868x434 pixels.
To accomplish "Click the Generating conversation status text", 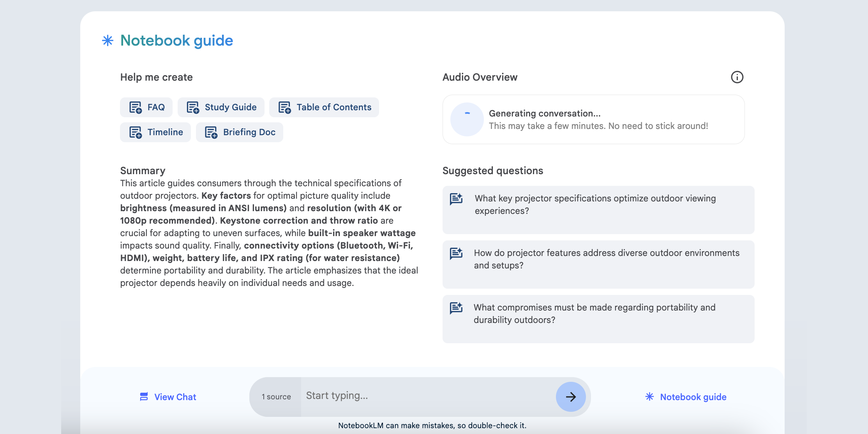I will coord(545,113).
